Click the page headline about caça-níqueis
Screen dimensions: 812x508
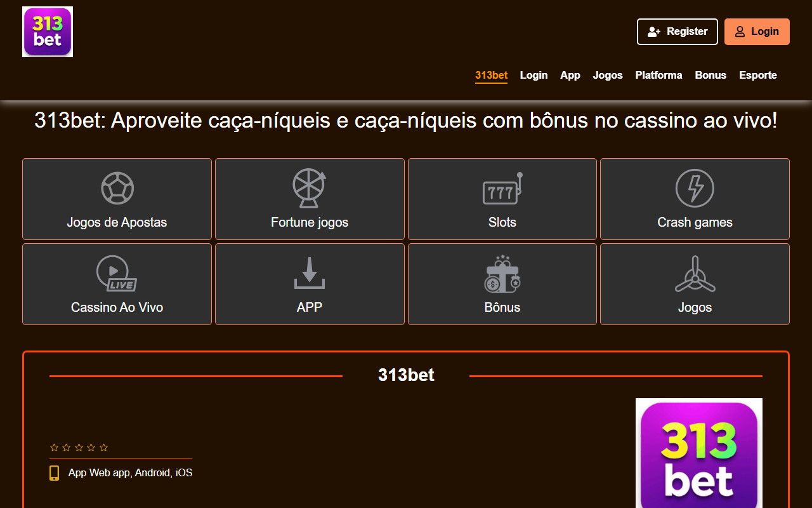click(406, 121)
